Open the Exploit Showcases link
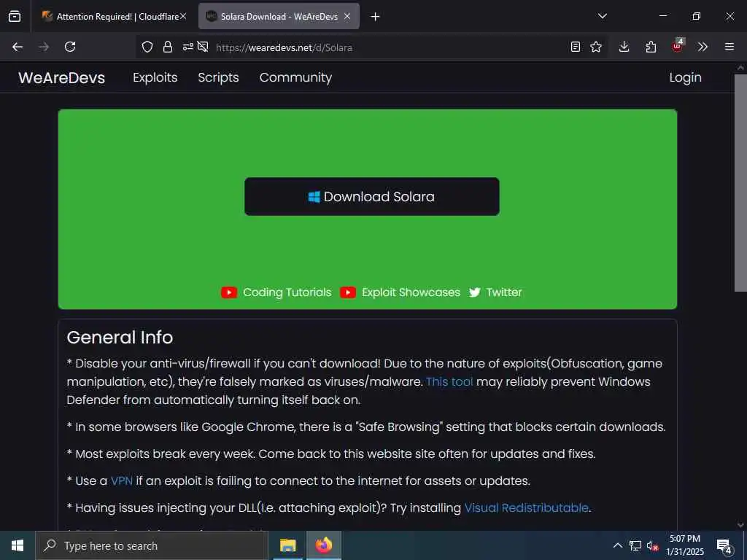Screen dimensions: 747x560 click(x=411, y=292)
